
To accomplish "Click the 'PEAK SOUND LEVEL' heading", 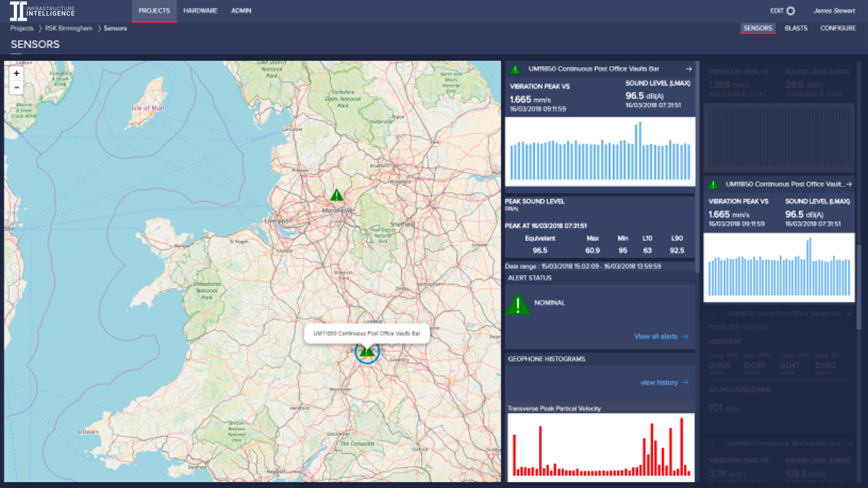I will click(535, 202).
